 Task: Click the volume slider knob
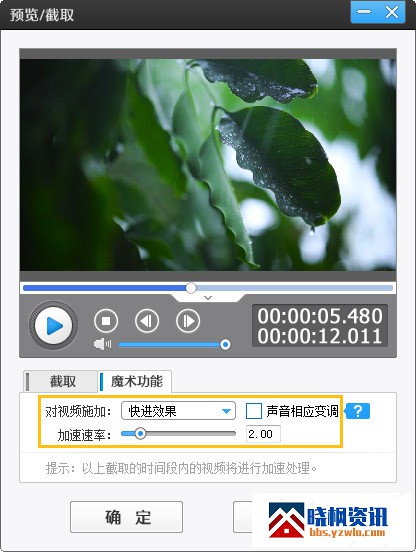click(225, 344)
